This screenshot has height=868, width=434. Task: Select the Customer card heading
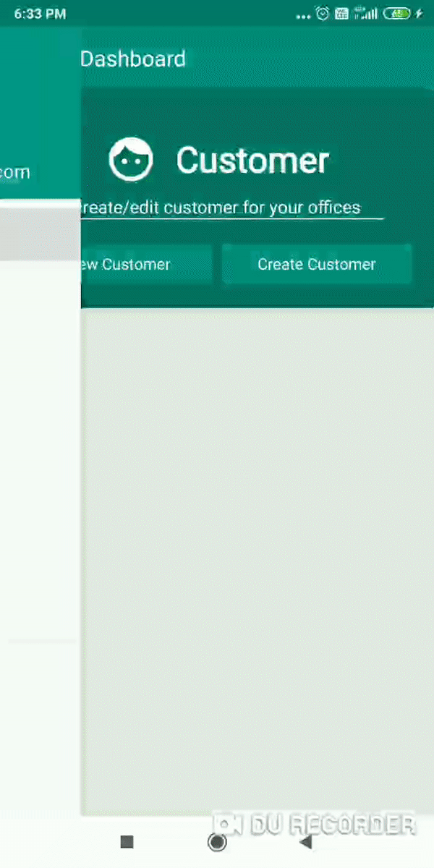click(253, 161)
